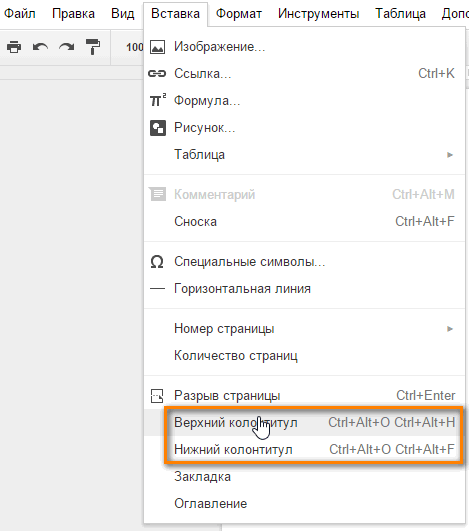Expand the Таблица submenu arrow

click(x=450, y=155)
